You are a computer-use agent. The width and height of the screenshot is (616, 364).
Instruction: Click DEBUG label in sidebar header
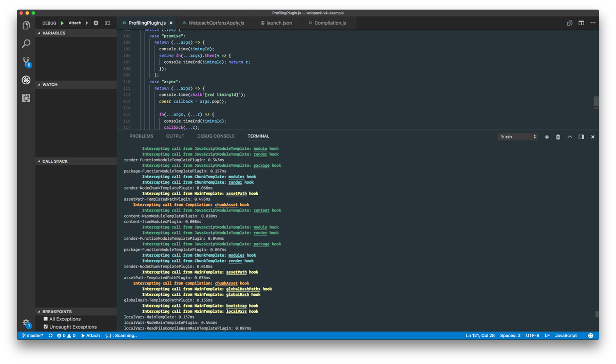click(x=49, y=23)
